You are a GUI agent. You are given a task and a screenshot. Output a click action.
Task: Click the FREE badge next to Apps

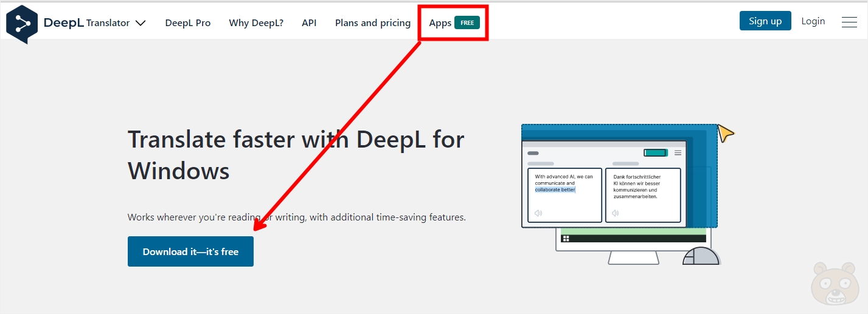467,22
